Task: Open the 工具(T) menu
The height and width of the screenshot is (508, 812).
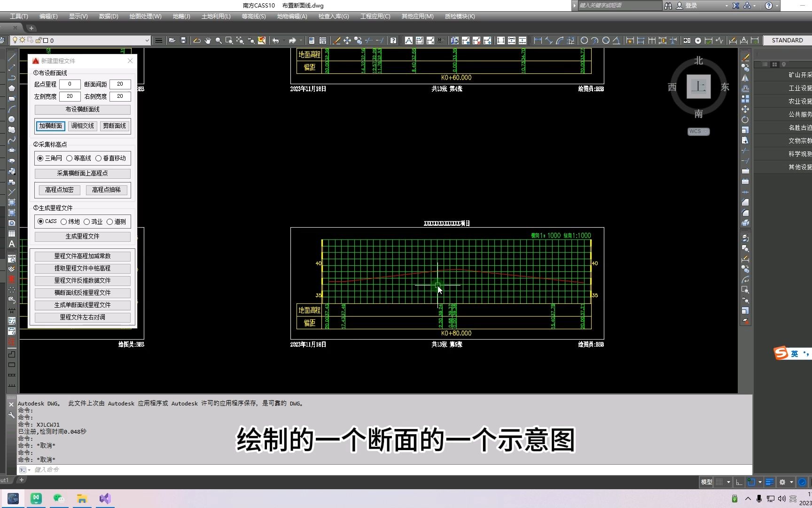Action: (19, 16)
